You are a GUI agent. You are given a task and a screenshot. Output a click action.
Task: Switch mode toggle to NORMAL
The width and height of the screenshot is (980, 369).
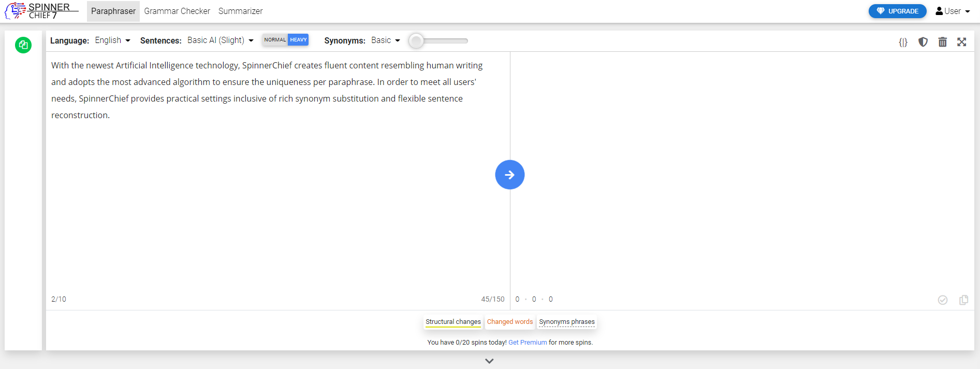275,40
